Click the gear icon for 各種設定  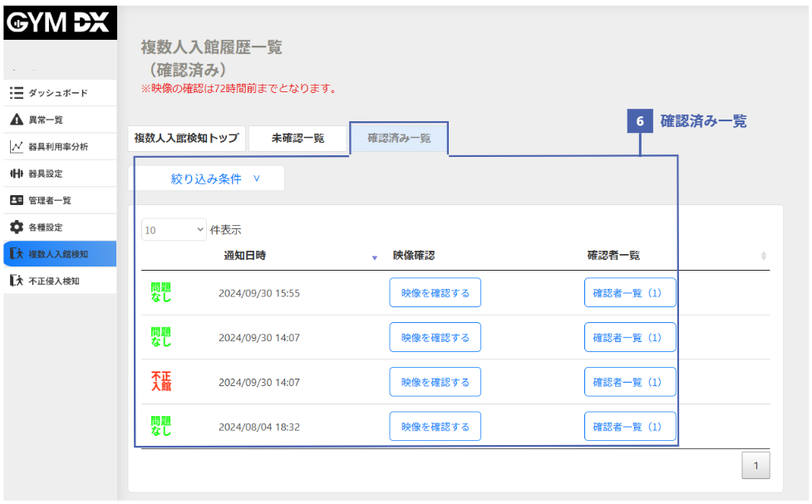[x=17, y=228]
